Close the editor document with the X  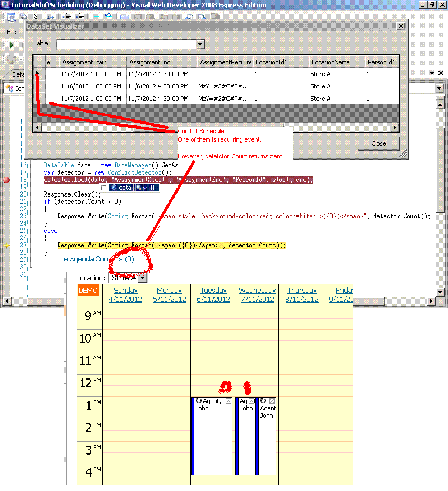click(441, 73)
